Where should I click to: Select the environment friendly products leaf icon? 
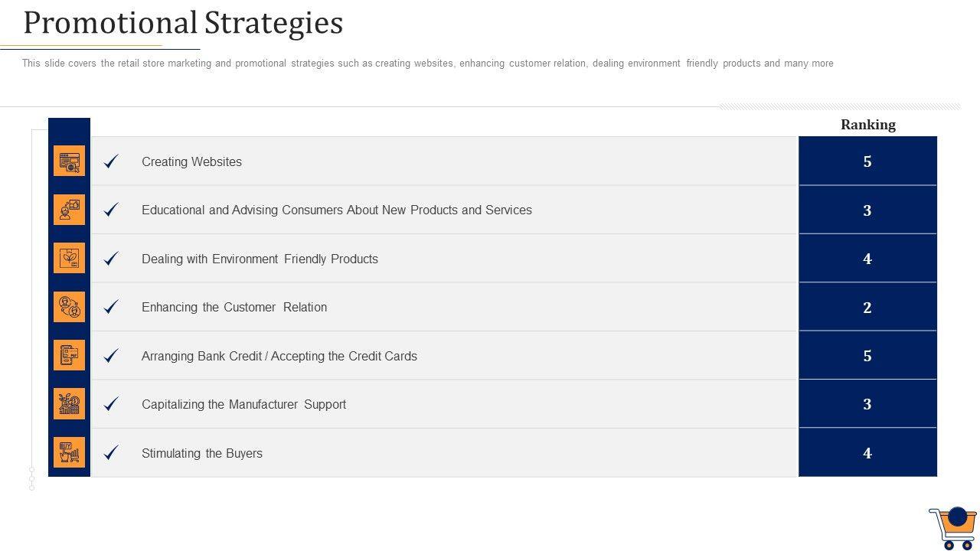69,259
